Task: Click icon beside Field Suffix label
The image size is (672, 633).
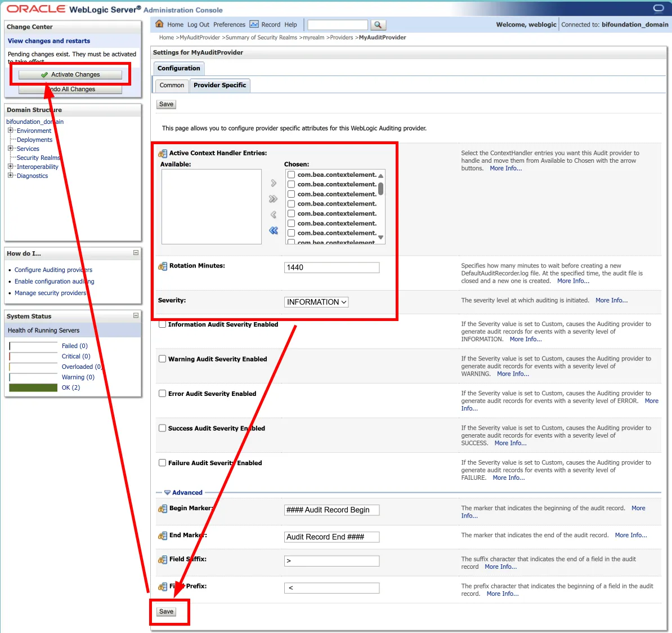Action: (163, 560)
